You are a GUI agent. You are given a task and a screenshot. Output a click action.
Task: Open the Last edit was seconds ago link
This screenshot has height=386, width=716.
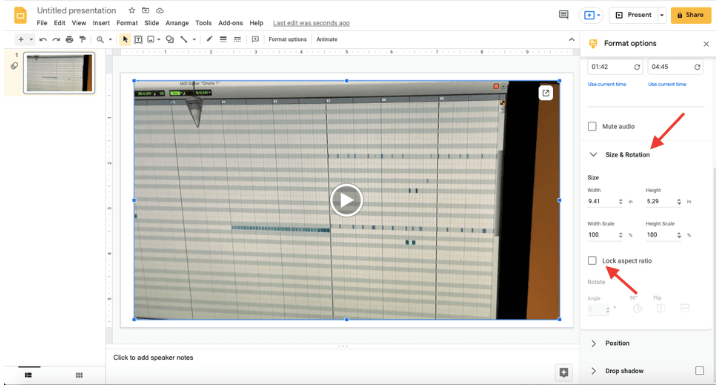click(311, 23)
